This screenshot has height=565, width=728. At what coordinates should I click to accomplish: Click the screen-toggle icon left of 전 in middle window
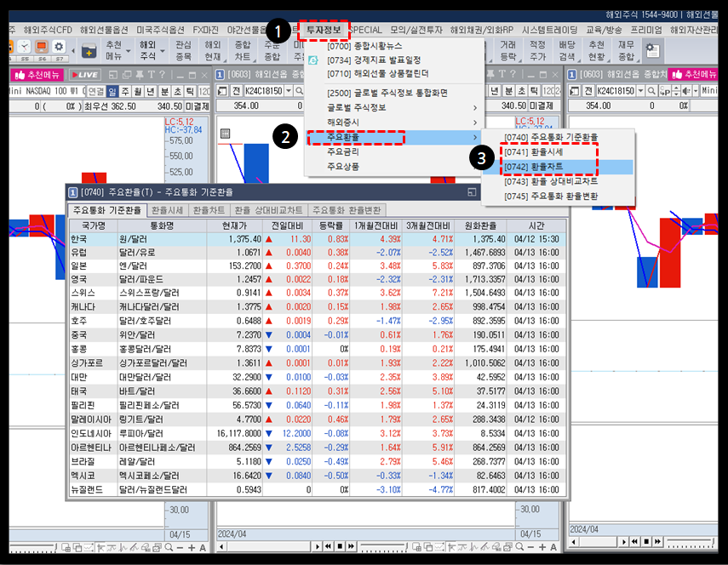222,91
